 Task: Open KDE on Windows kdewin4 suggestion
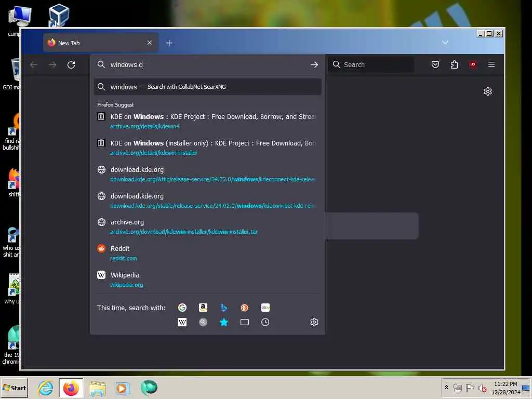point(208,121)
